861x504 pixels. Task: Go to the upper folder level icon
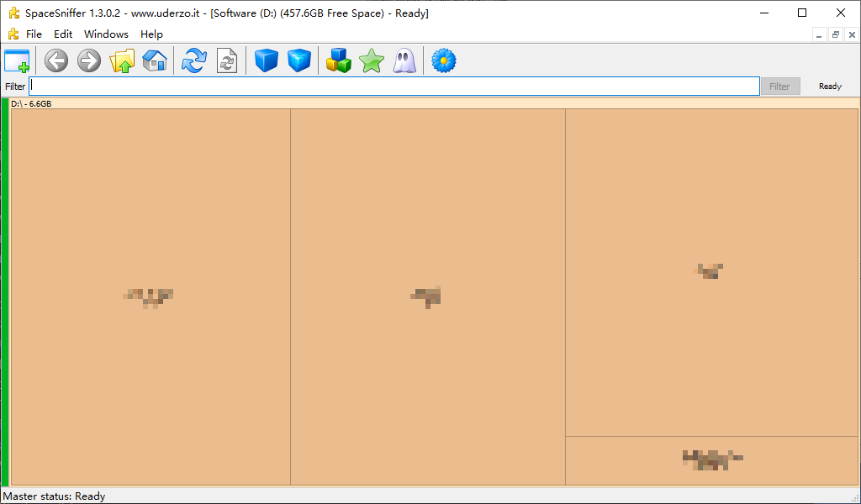click(x=123, y=60)
